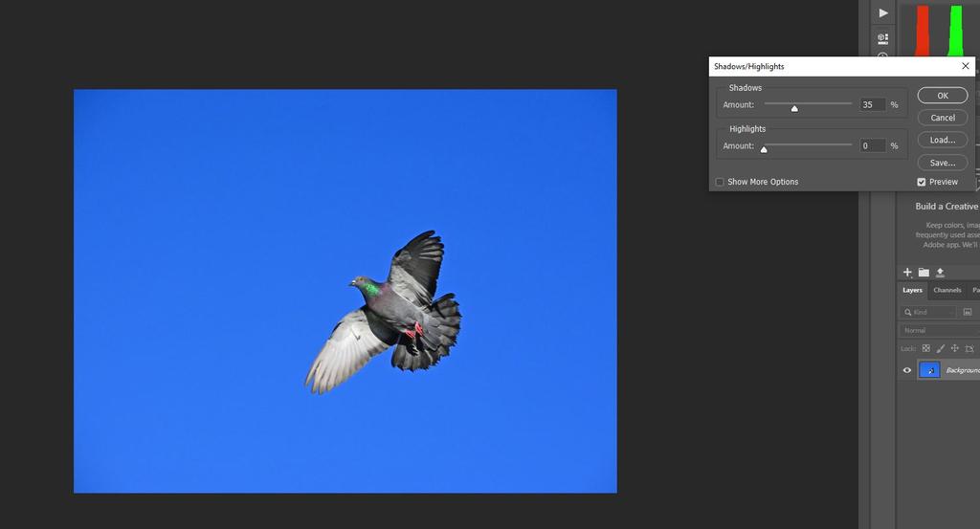This screenshot has height=529, width=980.
Task: Enable the Show More Options checkbox
Action: (x=720, y=182)
